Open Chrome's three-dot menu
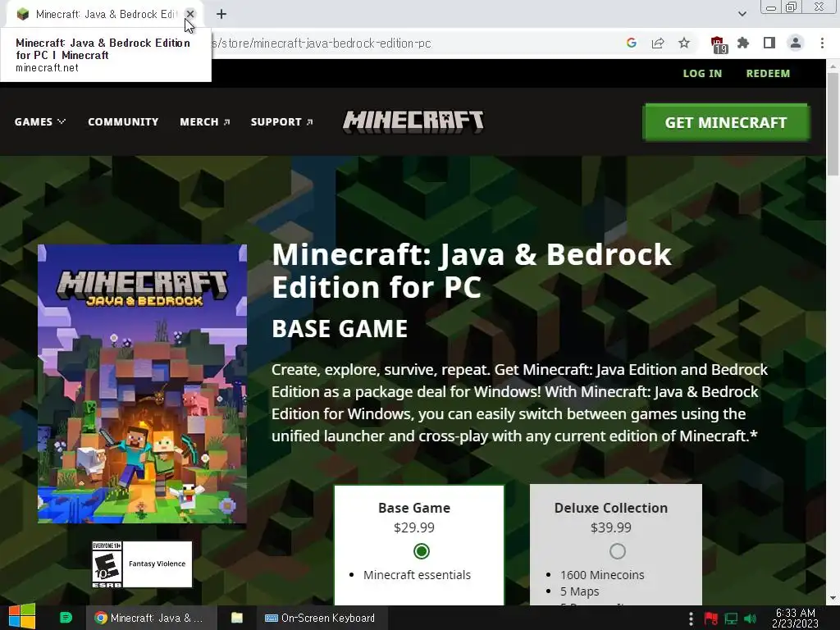Viewport: 840px width, 630px height. pyautogui.click(x=822, y=43)
